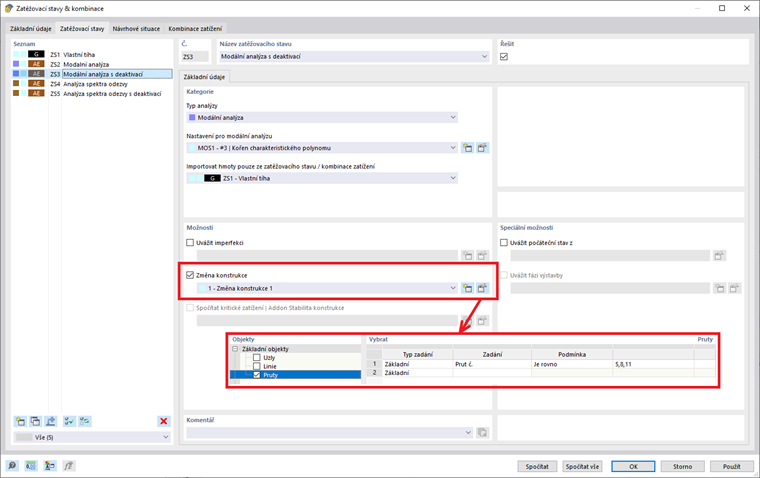Click the Spočítat vše button
The image size is (760, 478).
pyautogui.click(x=582, y=466)
